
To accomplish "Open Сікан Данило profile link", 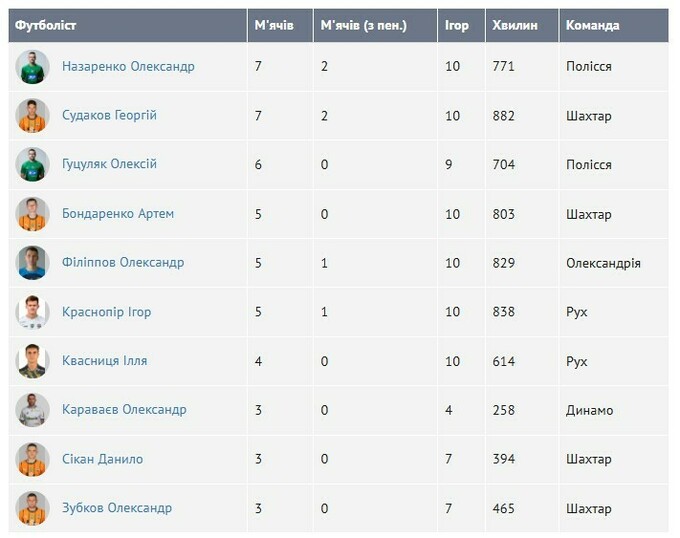I will point(102,459).
